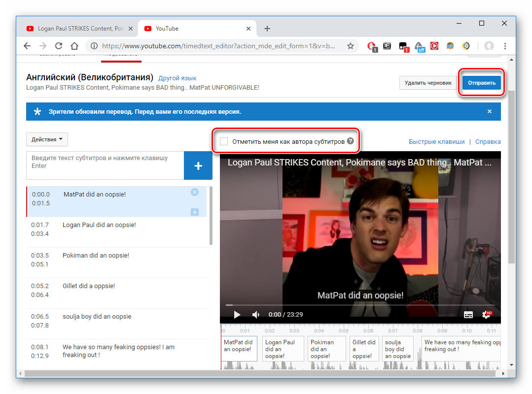Close the blue translation updated notification
The height and width of the screenshot is (394, 532).
point(490,112)
